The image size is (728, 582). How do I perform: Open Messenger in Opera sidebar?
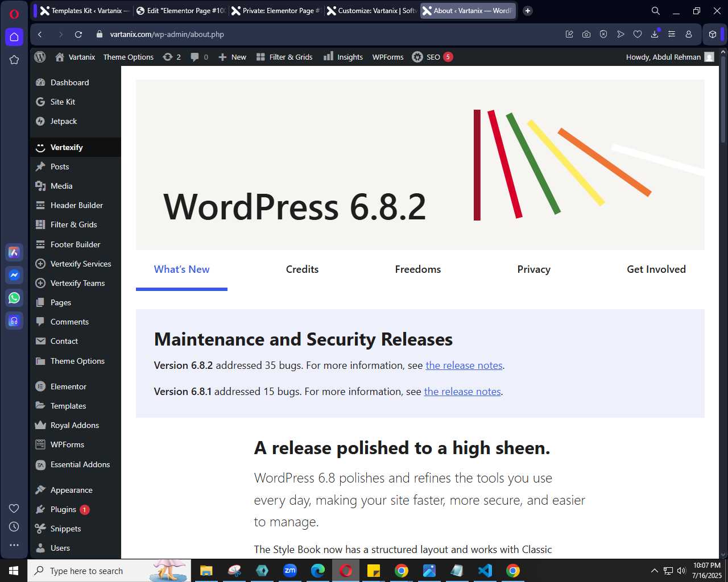14,275
